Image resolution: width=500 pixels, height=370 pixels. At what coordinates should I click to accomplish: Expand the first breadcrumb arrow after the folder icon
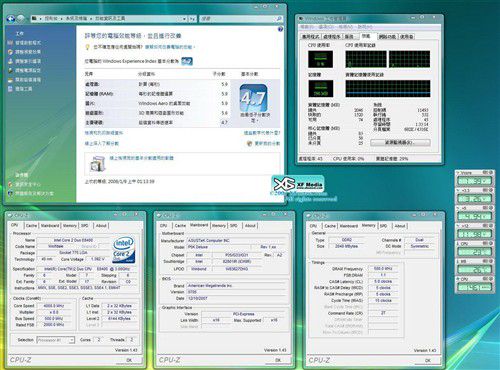point(41,19)
